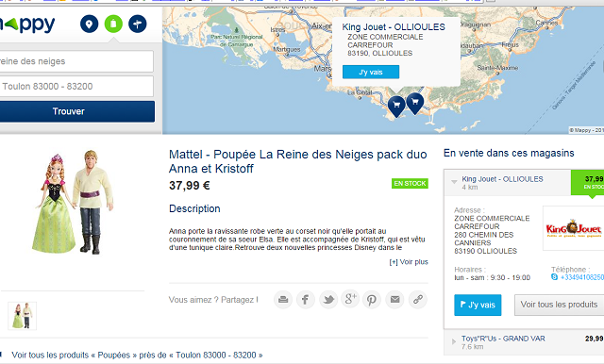Click J'y vais in the map popup
Screen dimensions: 604x364
pos(371,72)
